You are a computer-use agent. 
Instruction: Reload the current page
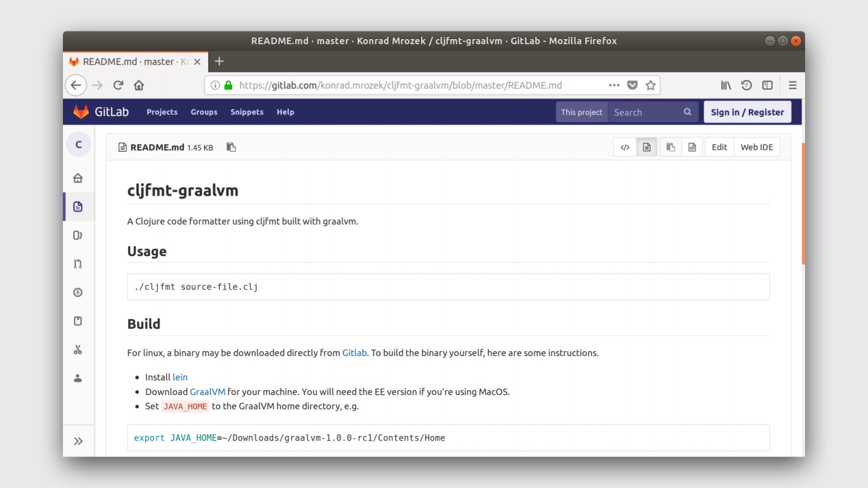(118, 85)
